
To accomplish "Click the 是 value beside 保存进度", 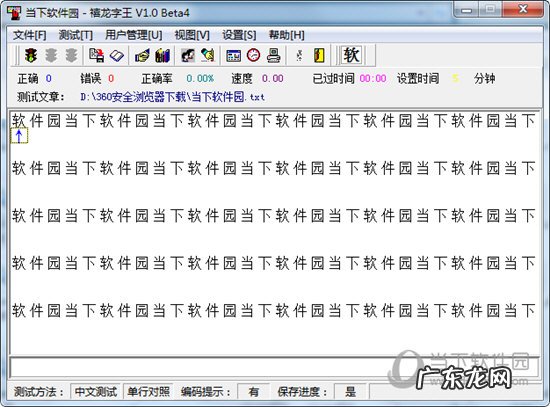I will pyautogui.click(x=350, y=392).
